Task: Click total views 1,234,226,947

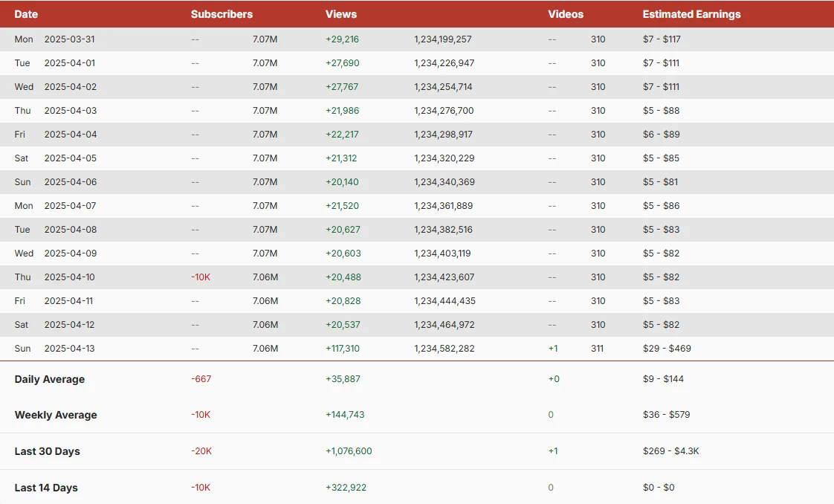Action: click(444, 63)
